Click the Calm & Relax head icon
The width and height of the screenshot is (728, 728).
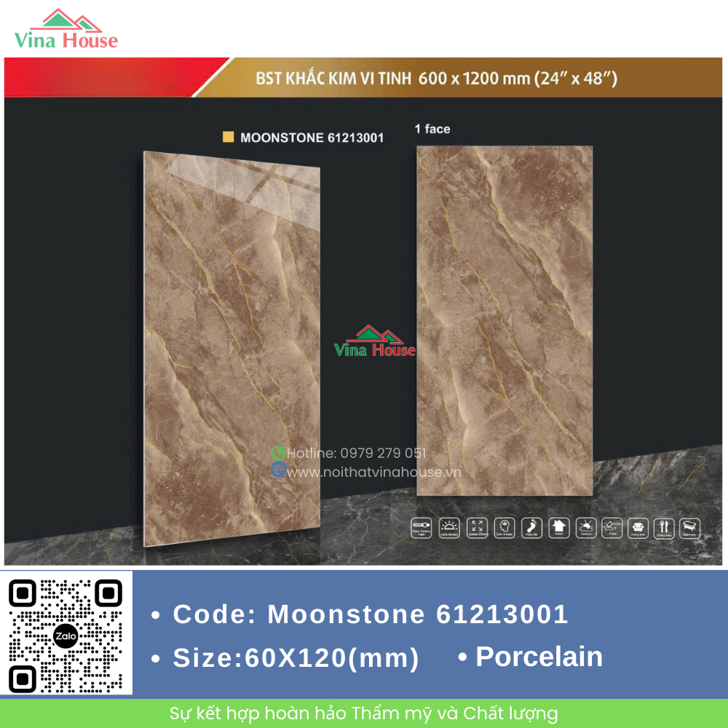point(505,528)
